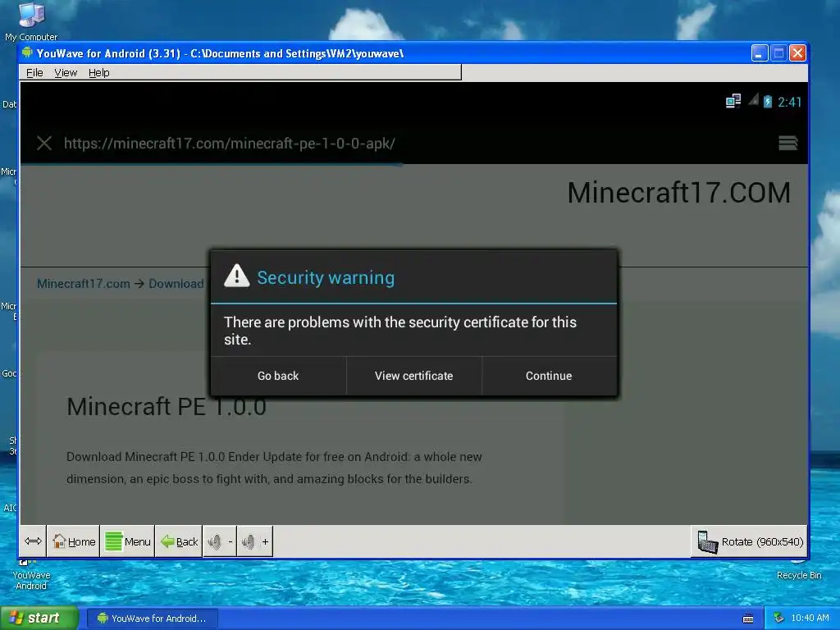Image resolution: width=840 pixels, height=630 pixels.
Task: Maximize the YouWave window
Action: 778,53
